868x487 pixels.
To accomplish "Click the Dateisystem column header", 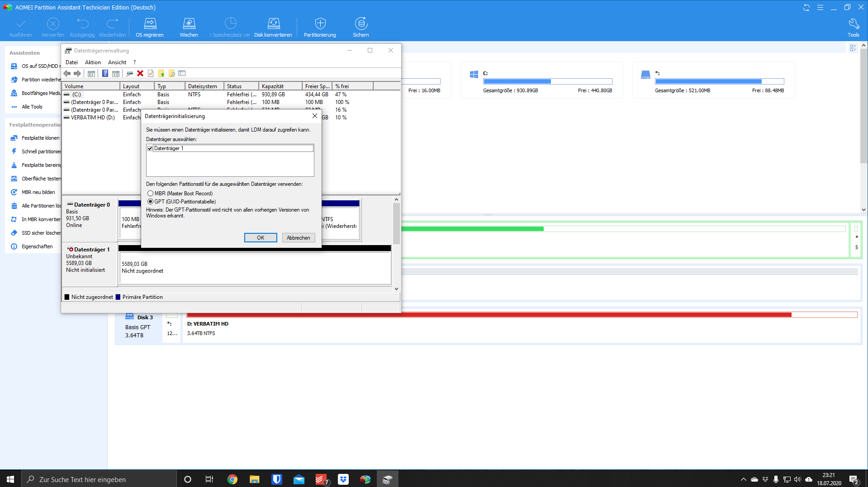I will tap(204, 86).
